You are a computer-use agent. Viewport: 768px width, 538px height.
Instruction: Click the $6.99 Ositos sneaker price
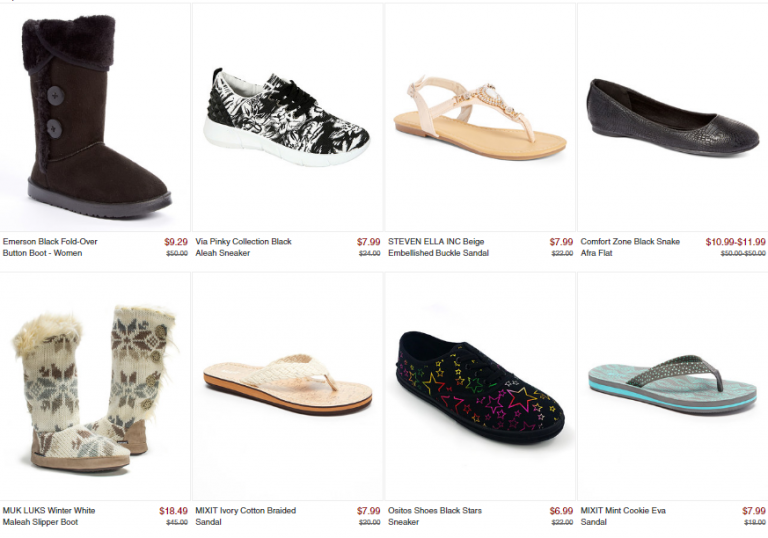point(561,511)
